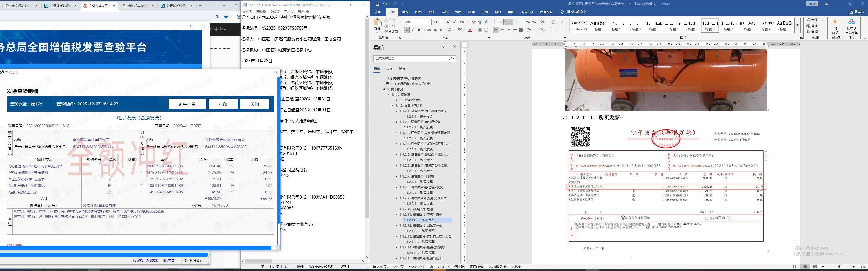868x271 pixels.
Task: Increase paragraph indent
Action: coord(534,22)
